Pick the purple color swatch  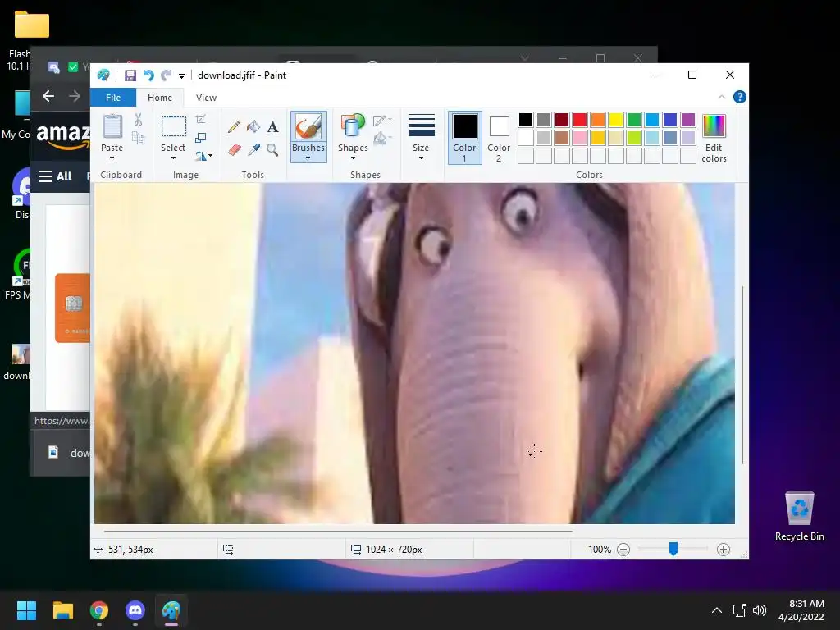click(x=688, y=120)
